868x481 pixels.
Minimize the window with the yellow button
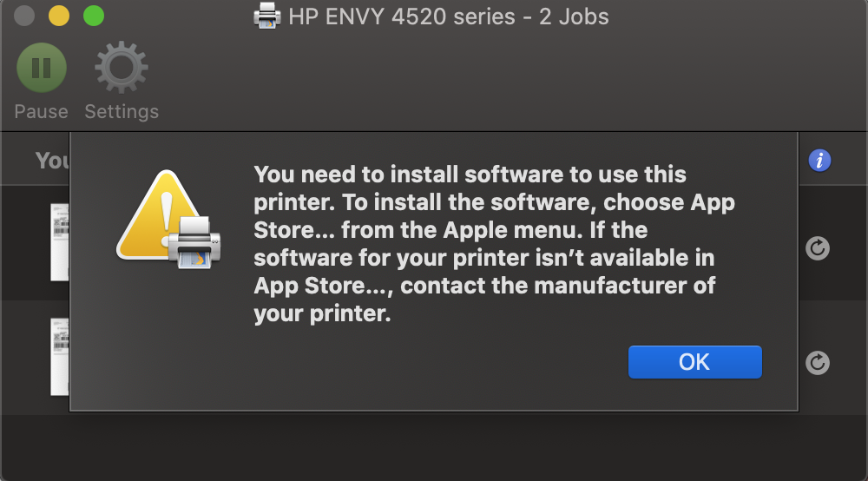58,16
